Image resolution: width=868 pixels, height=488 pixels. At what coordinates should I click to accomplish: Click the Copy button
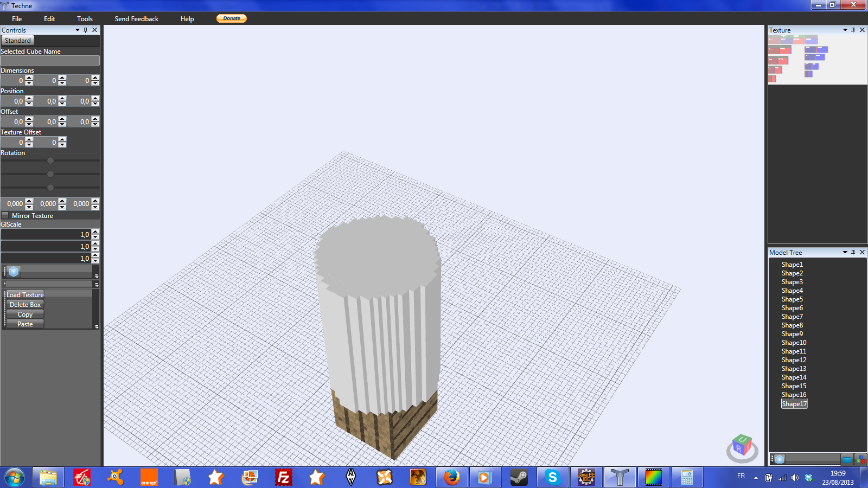[25, 314]
